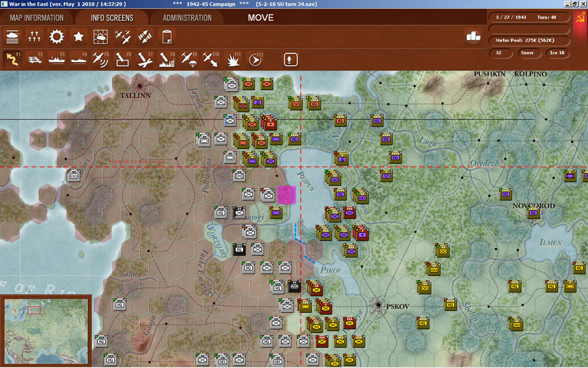Select the F9 air transport parachute mode
Image resolution: width=588 pixels, height=368 pixels.
tap(189, 59)
